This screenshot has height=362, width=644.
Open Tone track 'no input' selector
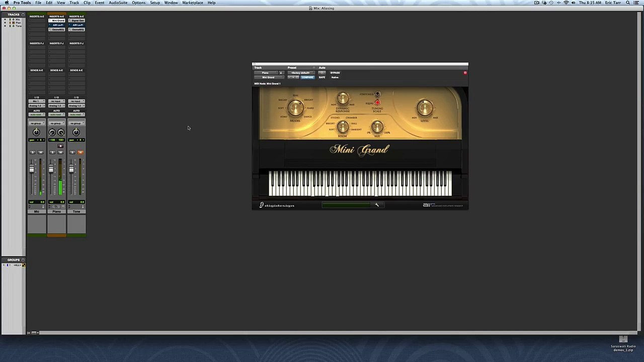click(76, 102)
